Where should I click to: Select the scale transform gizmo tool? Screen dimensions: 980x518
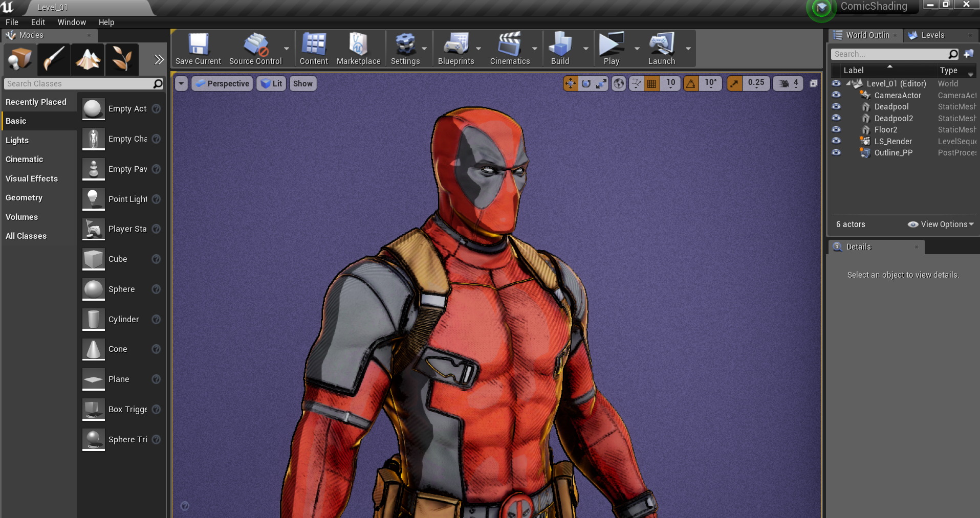[x=601, y=83]
